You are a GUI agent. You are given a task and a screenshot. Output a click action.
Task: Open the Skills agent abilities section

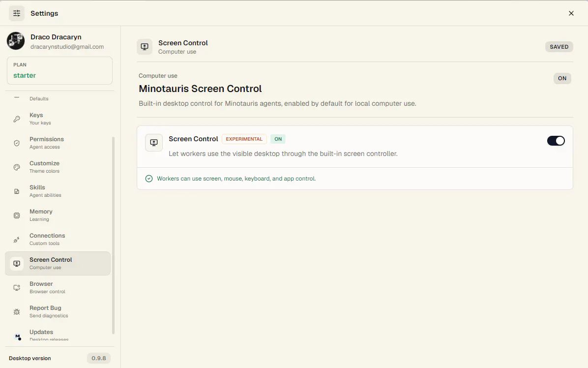pyautogui.click(x=58, y=191)
